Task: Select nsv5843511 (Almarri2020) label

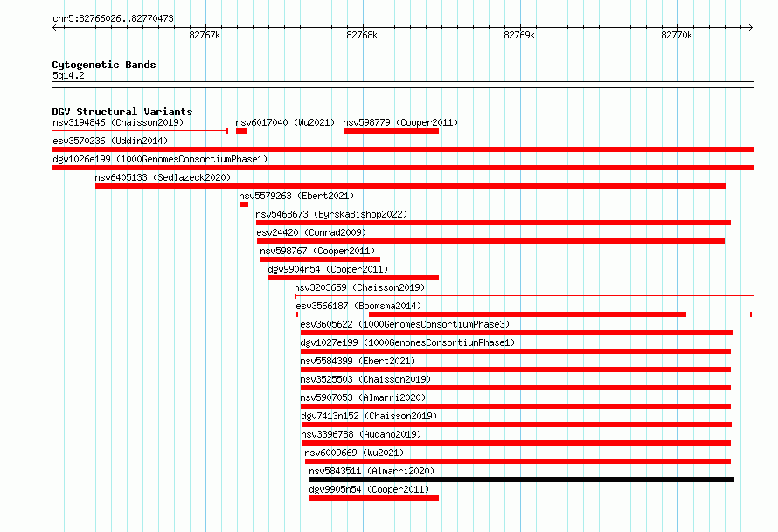Action: [x=372, y=471]
